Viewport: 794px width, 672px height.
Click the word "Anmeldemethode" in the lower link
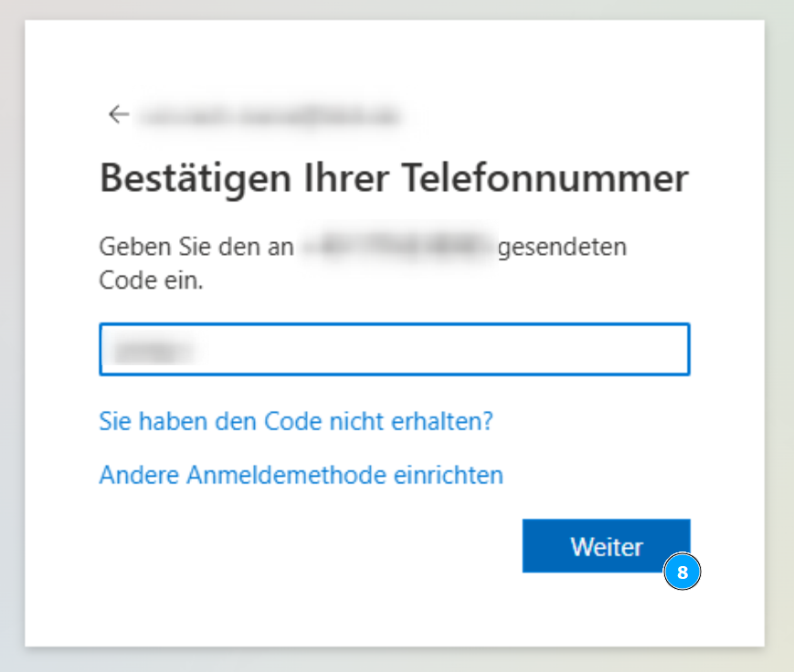[281, 475]
